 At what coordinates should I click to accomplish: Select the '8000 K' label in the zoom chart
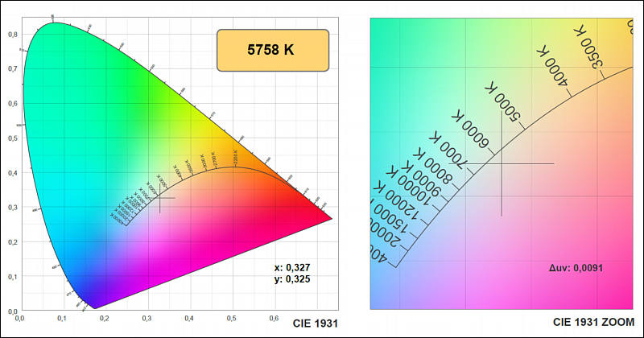pyautogui.click(x=432, y=166)
